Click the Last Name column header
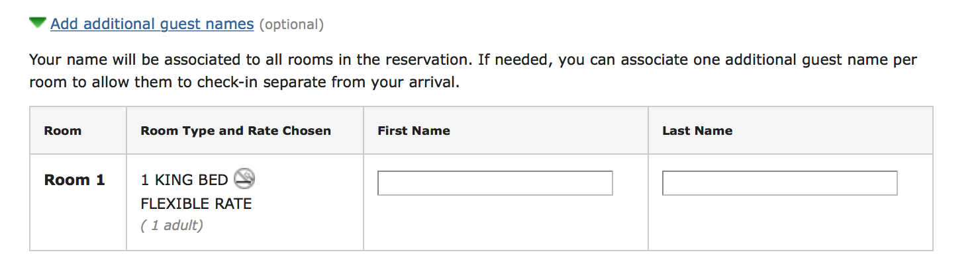The width and height of the screenshot is (980, 279). [697, 131]
